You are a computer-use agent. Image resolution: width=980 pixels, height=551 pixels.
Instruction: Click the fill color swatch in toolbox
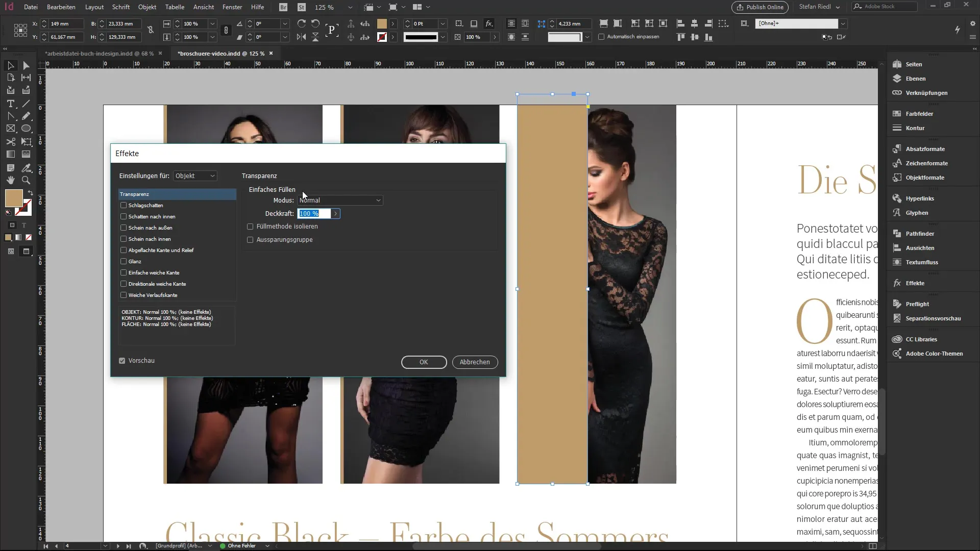tap(14, 198)
